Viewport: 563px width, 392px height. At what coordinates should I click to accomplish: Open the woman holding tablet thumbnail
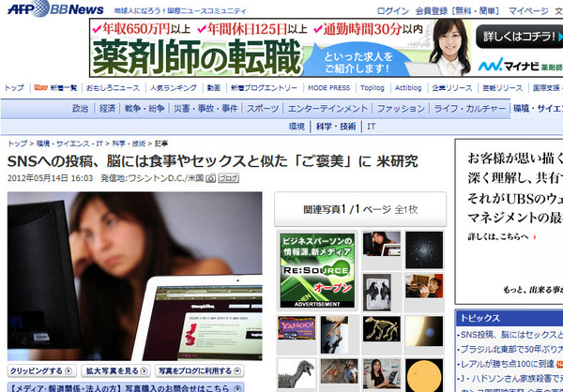coord(381,373)
